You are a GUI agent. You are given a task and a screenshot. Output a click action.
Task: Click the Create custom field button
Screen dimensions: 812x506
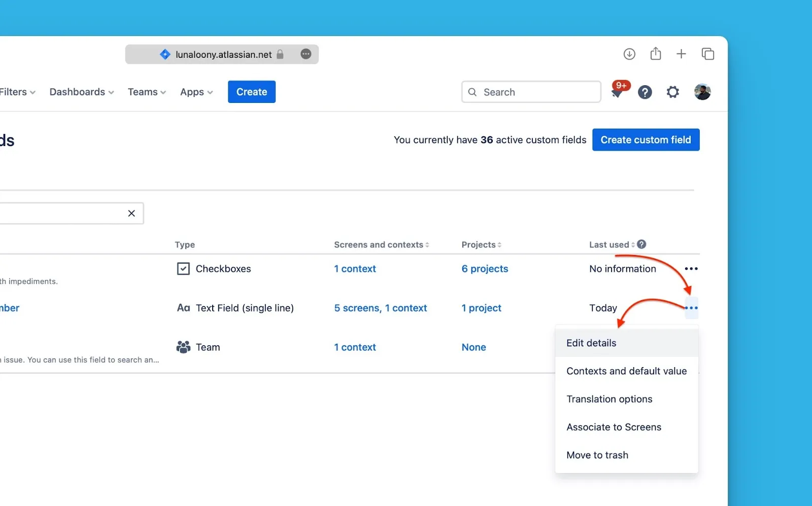point(646,140)
